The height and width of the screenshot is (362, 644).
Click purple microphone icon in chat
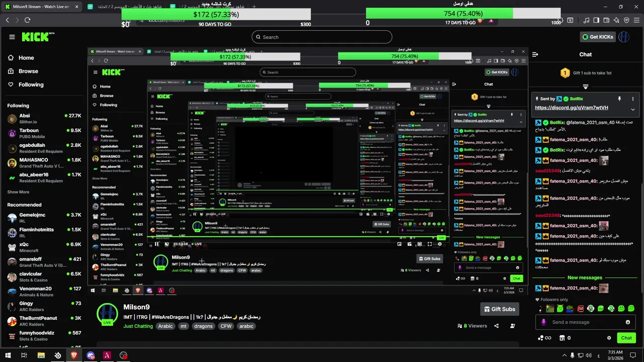(543, 322)
